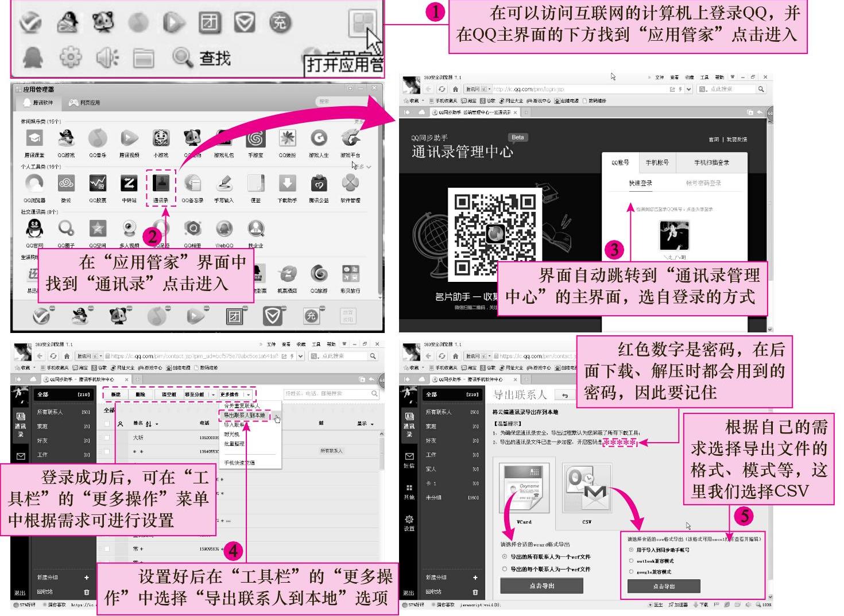Image resolution: width=844 pixels, height=616 pixels.
Task: Open the 腾讯公益 charity app
Action: click(x=319, y=184)
